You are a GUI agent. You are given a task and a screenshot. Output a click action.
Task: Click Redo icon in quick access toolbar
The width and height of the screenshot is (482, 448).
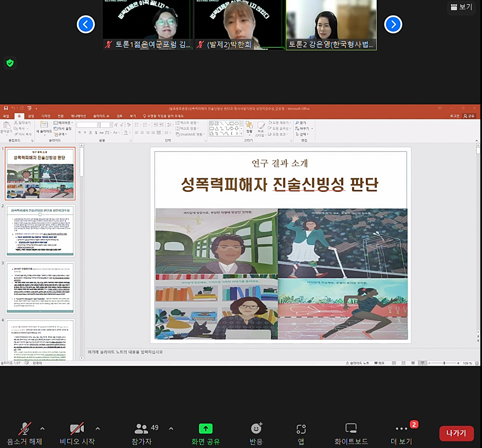(x=22, y=108)
